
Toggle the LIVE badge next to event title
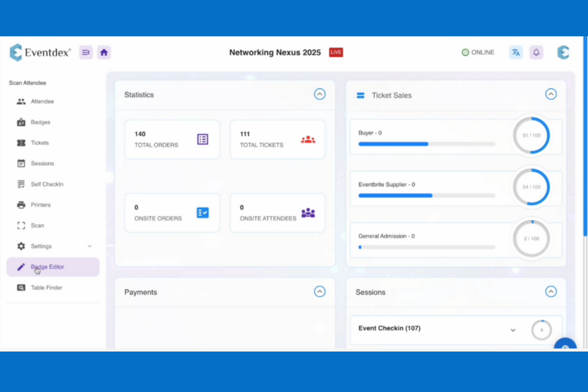click(336, 52)
